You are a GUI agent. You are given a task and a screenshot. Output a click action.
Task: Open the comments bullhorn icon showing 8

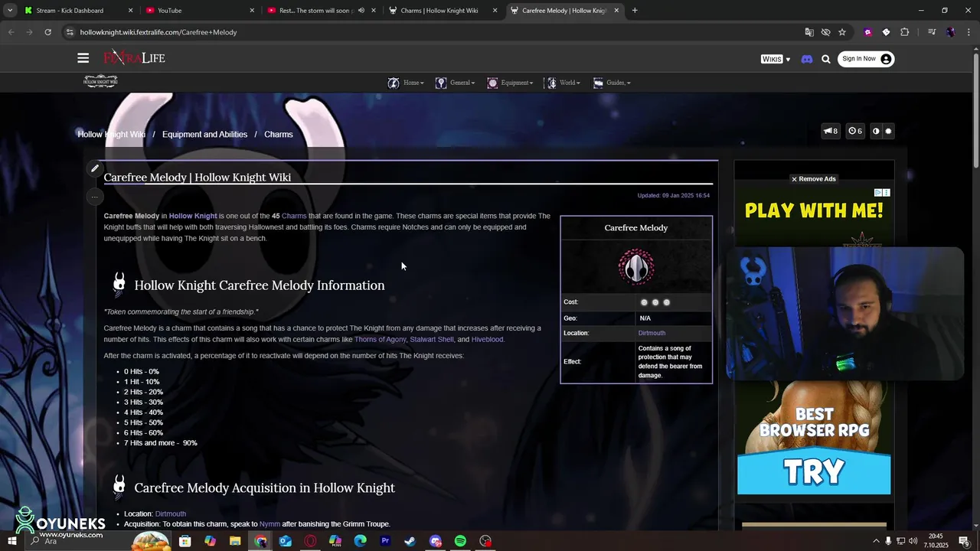coord(830,131)
